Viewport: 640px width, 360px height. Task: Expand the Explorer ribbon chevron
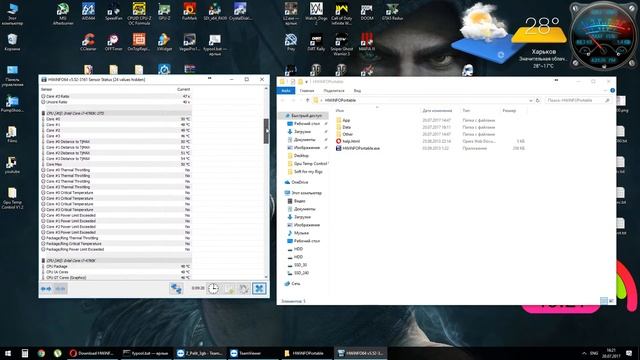coord(606,91)
